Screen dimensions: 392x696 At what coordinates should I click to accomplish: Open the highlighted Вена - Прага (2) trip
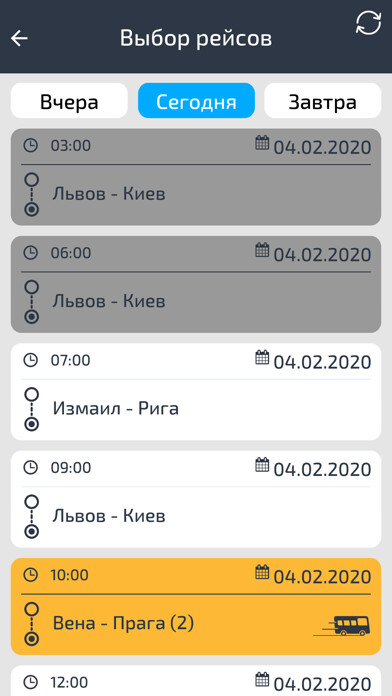point(196,606)
